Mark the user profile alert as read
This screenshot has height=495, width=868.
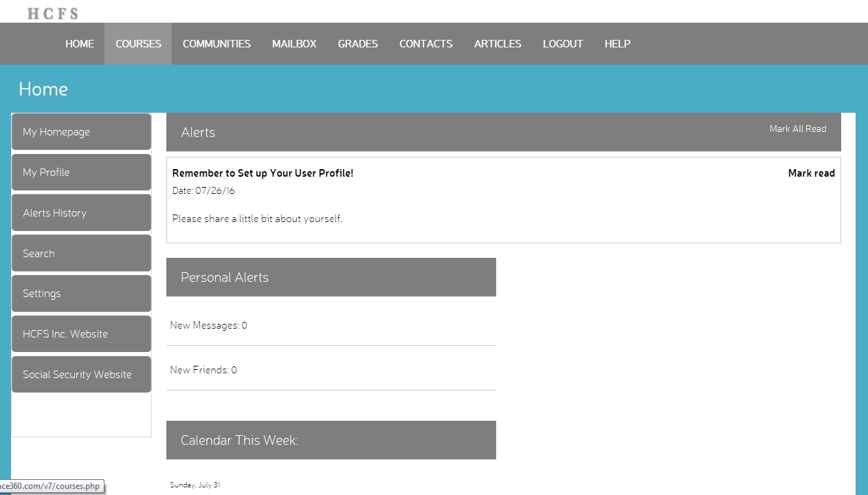coord(811,173)
